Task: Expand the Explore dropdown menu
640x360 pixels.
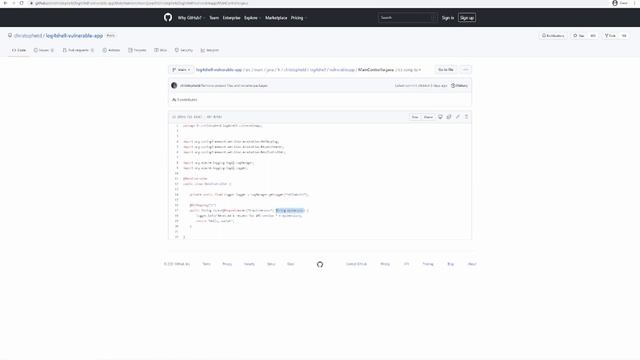Action: pos(252,18)
